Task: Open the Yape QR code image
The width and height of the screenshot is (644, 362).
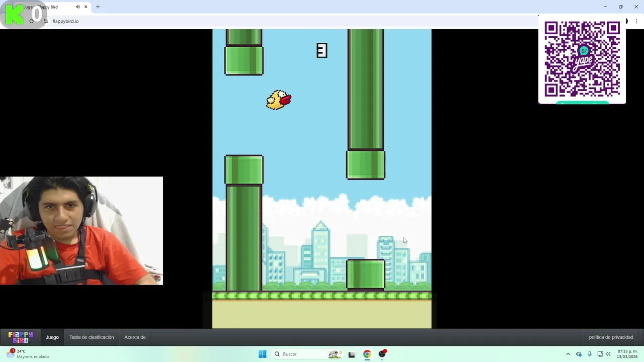Action: [x=582, y=59]
